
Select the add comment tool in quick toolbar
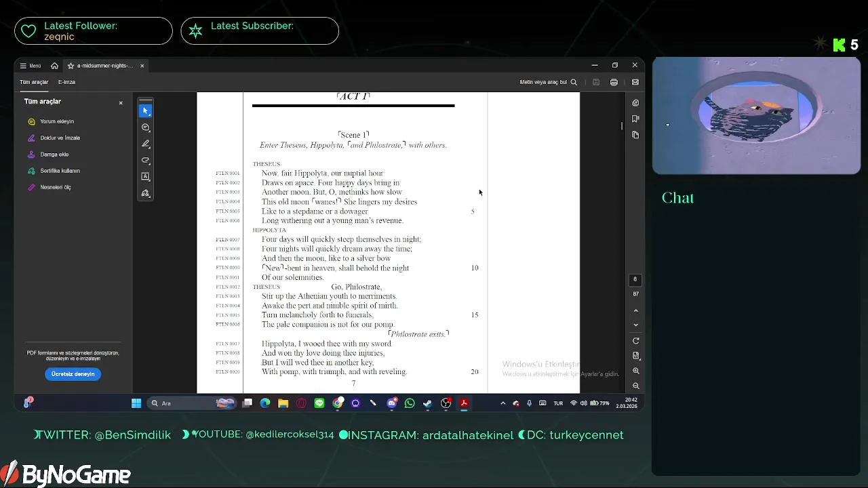click(x=145, y=127)
